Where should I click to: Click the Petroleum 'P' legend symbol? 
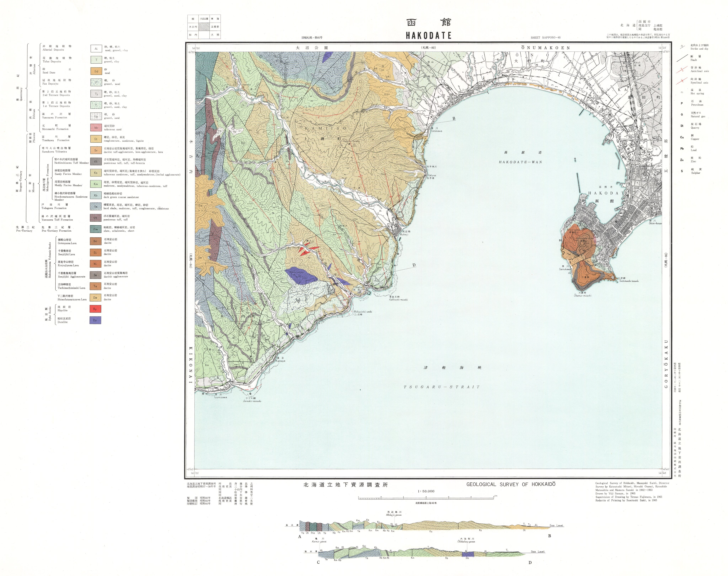pyautogui.click(x=682, y=104)
